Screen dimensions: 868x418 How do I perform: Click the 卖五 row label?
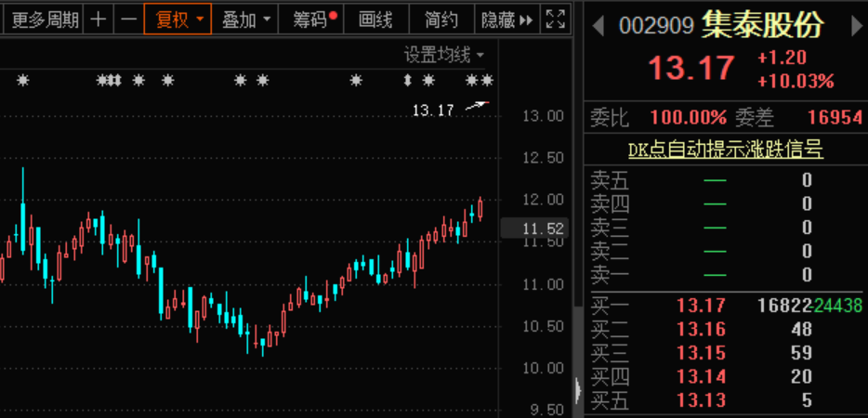pos(610,180)
